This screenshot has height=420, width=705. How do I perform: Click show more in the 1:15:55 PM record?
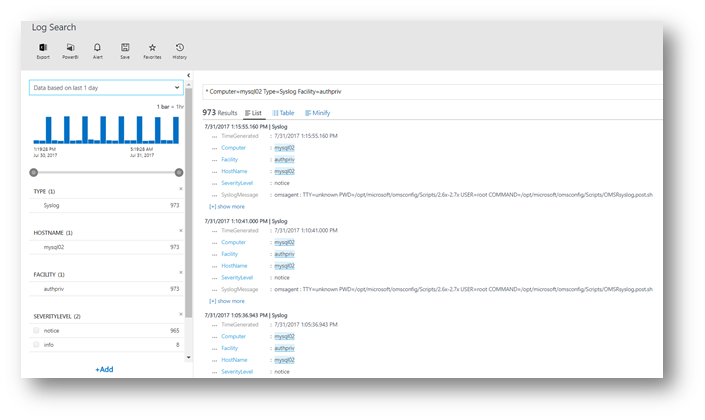(227, 207)
